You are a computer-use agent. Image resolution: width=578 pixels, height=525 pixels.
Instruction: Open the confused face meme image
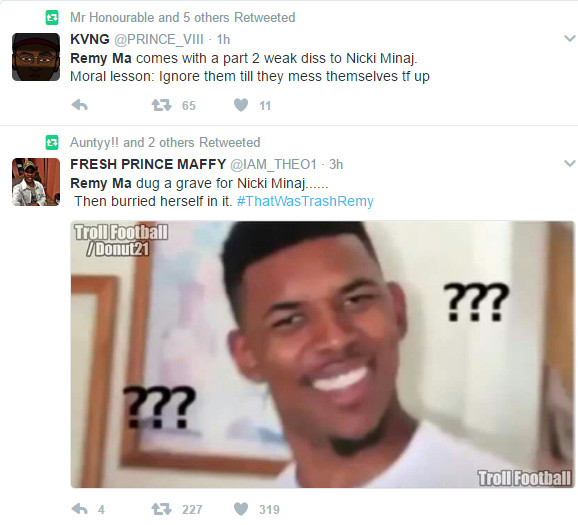(x=323, y=354)
